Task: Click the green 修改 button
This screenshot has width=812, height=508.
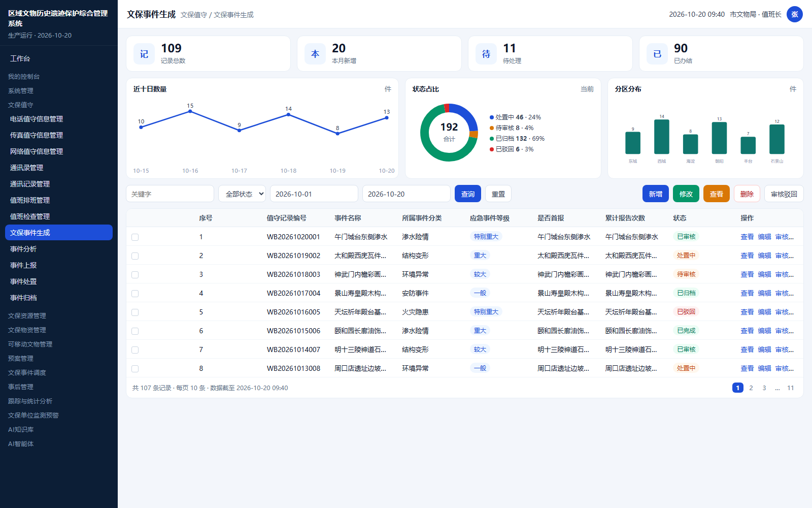Action: pos(686,194)
